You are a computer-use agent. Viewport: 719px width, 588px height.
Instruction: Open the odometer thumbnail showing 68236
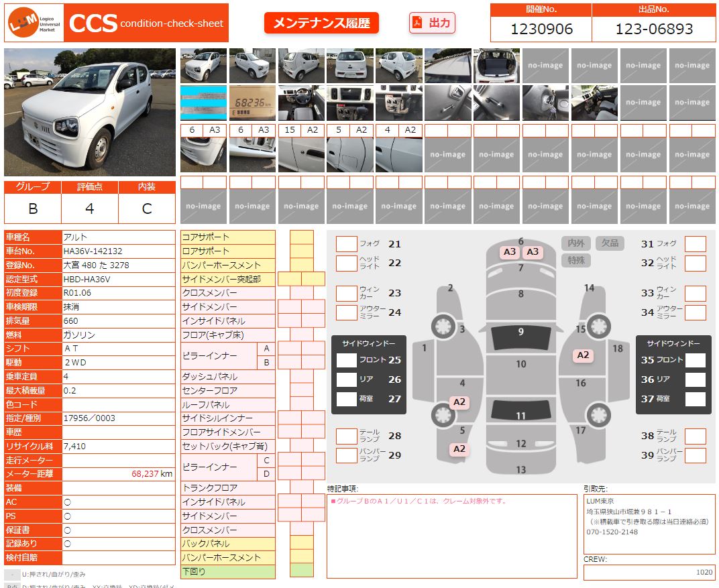coord(252,103)
